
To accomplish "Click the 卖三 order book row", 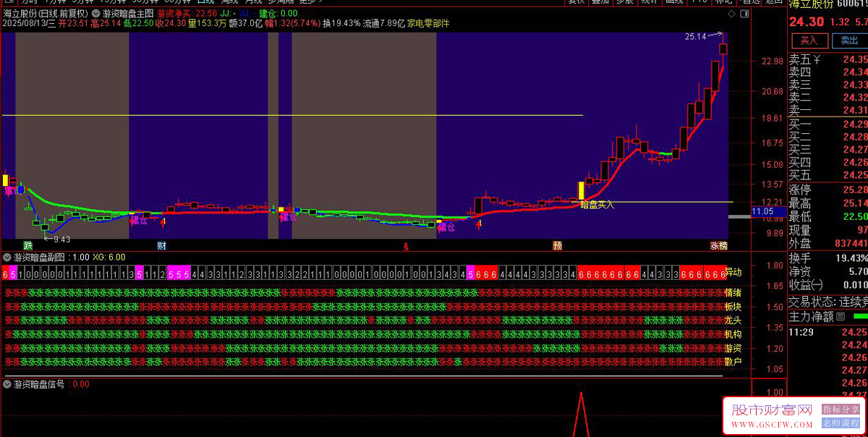I will pos(827,85).
